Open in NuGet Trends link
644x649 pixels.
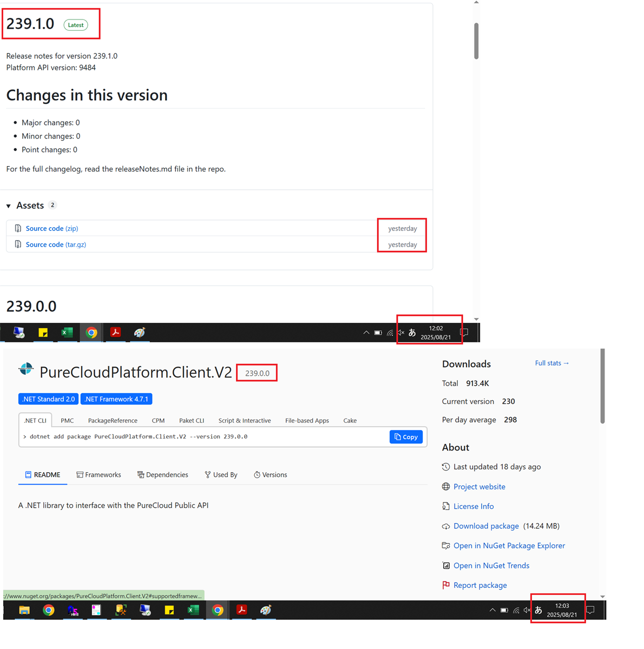[x=491, y=566]
